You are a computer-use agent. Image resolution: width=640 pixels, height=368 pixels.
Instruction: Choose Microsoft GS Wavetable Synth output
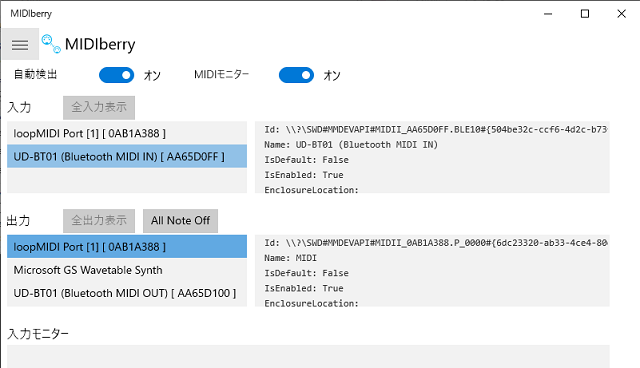(x=127, y=270)
